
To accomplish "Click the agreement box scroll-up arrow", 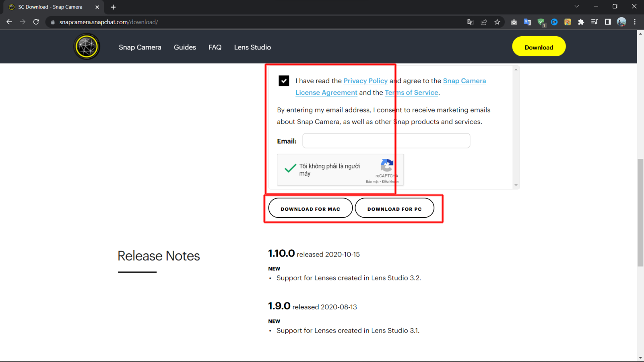I will coord(516,70).
